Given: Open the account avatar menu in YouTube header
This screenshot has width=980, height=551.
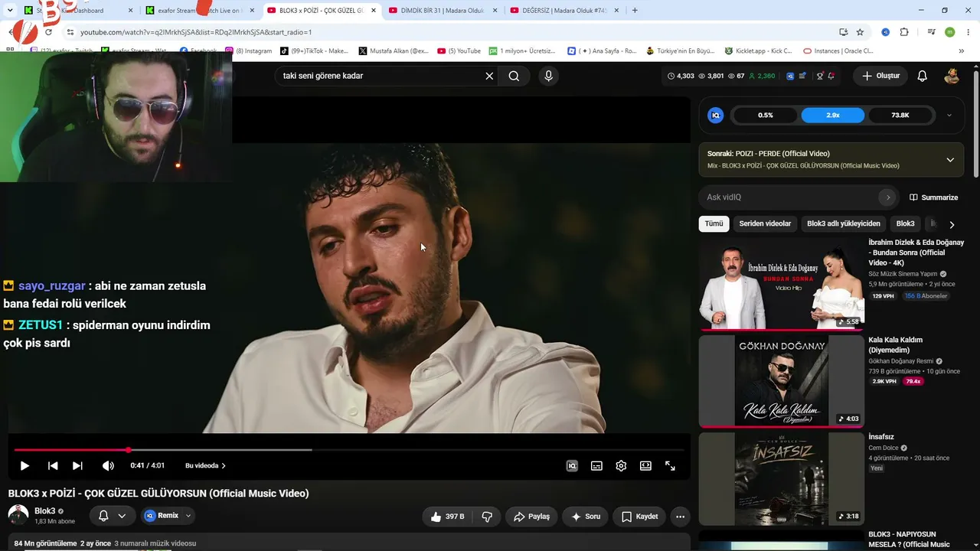Looking at the screenshot, I should click(952, 76).
